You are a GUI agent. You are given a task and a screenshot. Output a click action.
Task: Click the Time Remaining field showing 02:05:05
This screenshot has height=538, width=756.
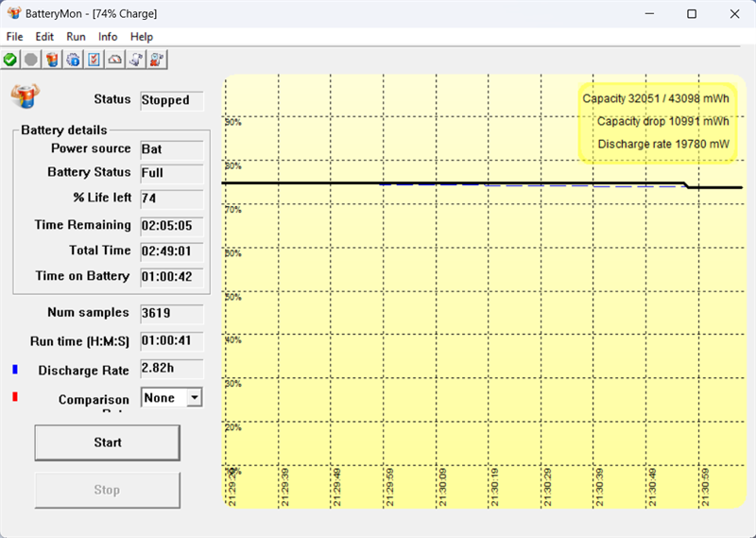tap(172, 226)
